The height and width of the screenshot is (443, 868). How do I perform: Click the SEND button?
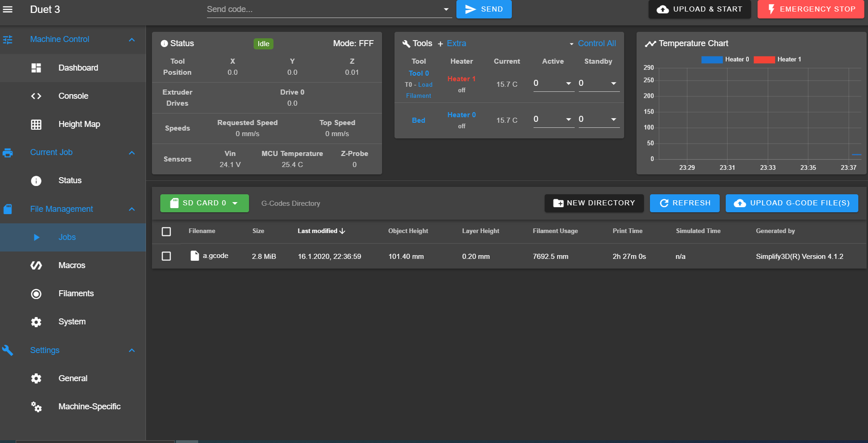click(x=484, y=9)
